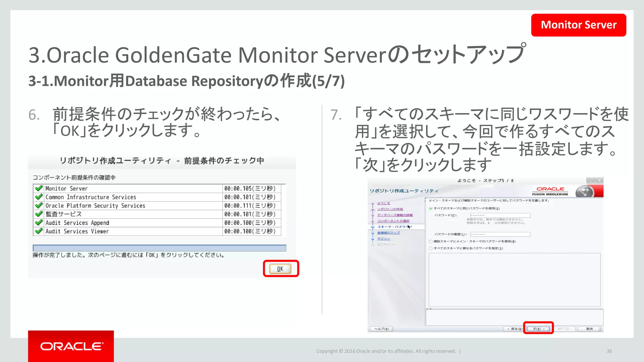
Task: Open the 表領域のマップ step link
Action: pos(389,233)
